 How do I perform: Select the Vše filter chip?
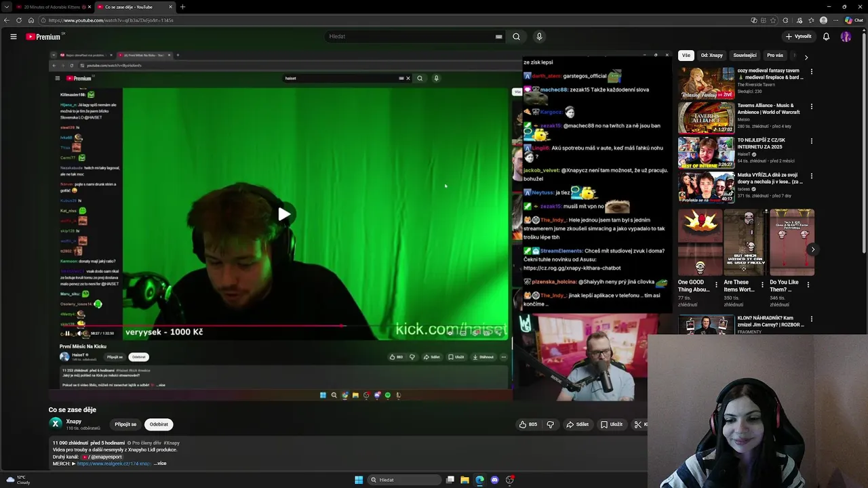(x=686, y=56)
